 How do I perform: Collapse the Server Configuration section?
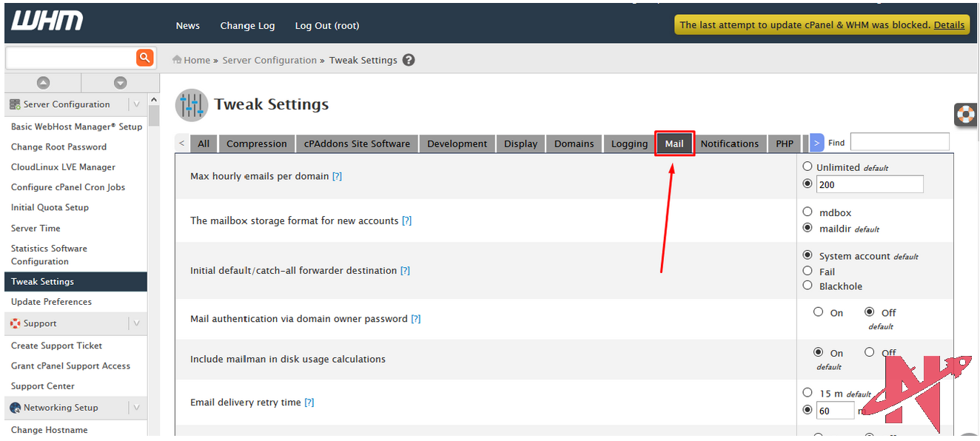point(136,104)
